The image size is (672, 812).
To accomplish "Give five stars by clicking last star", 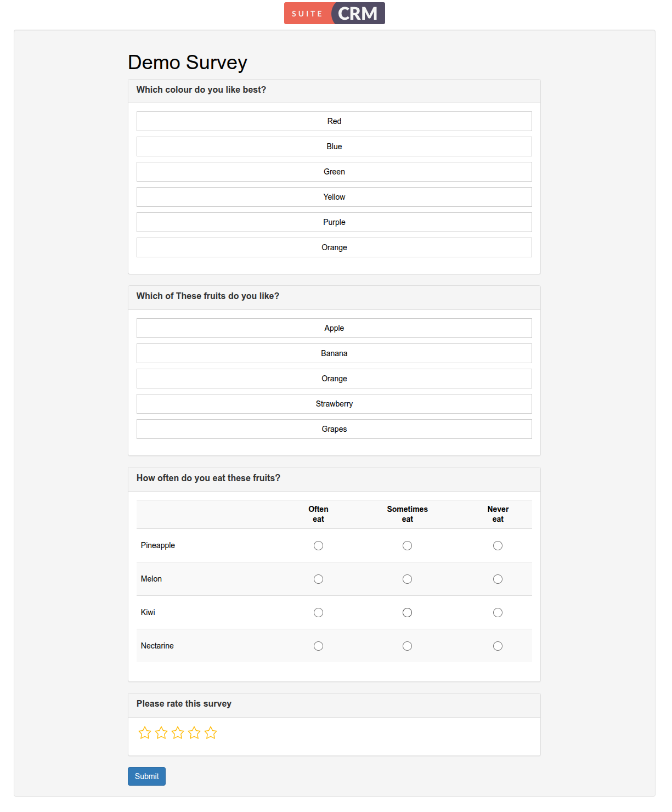I will (x=211, y=732).
